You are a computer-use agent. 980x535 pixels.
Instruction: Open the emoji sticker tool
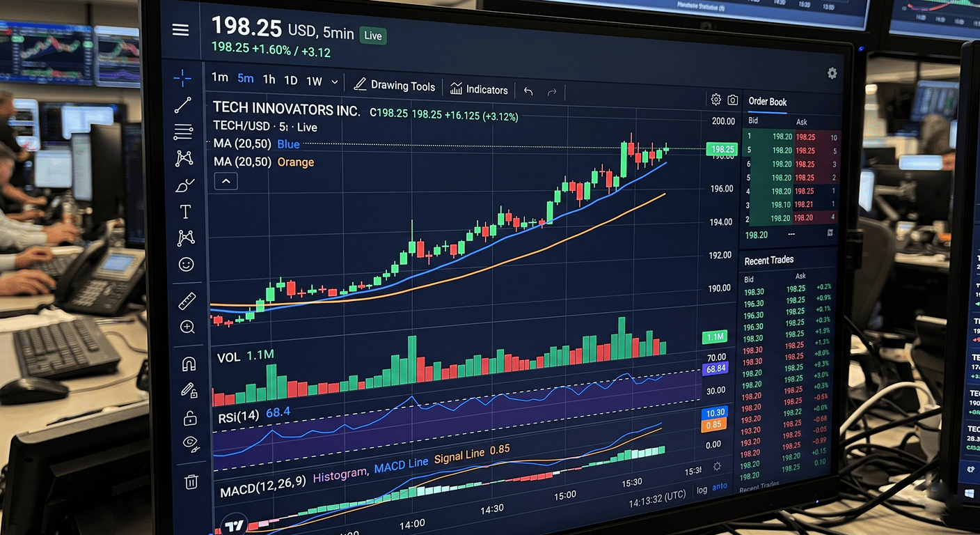[x=186, y=264]
